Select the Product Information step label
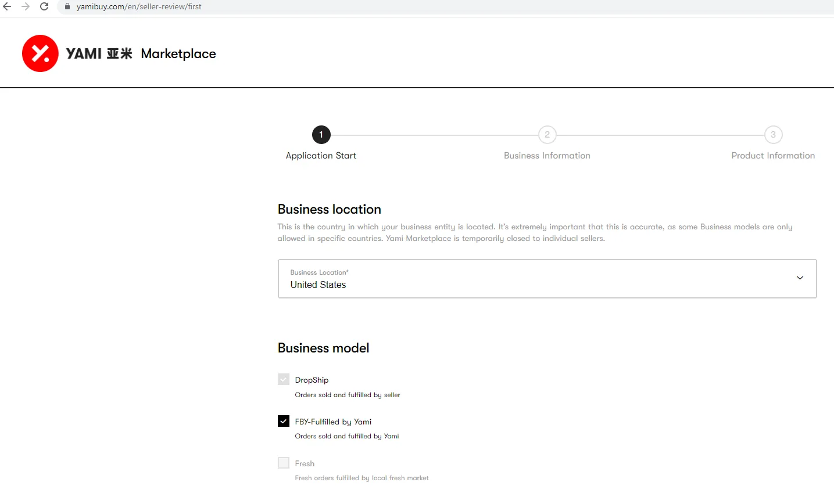 pos(773,156)
